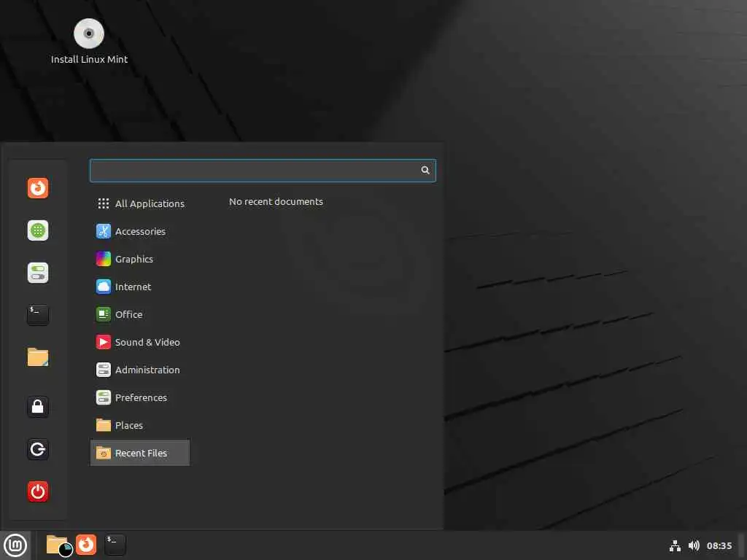
Task: Open the Places category
Action: point(140,425)
